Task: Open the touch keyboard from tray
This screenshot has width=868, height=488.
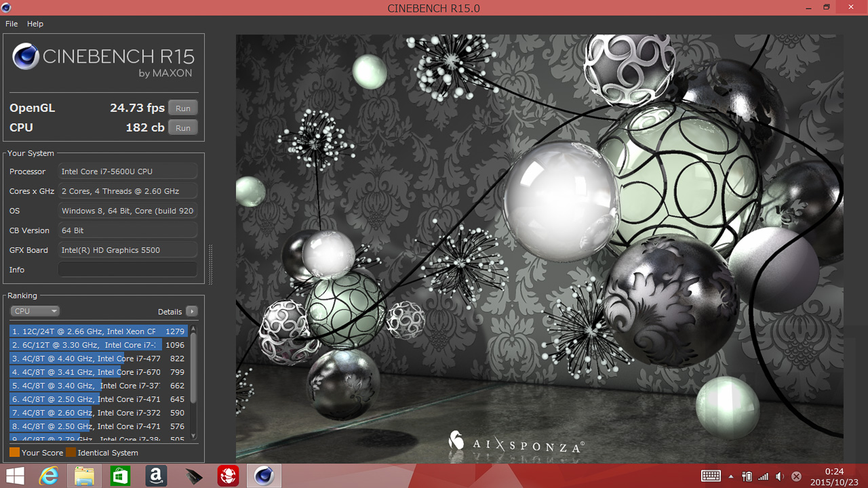Action: [711, 476]
